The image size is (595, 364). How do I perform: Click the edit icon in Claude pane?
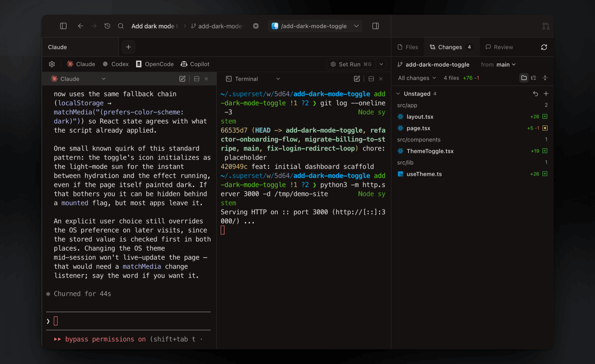[x=182, y=79]
